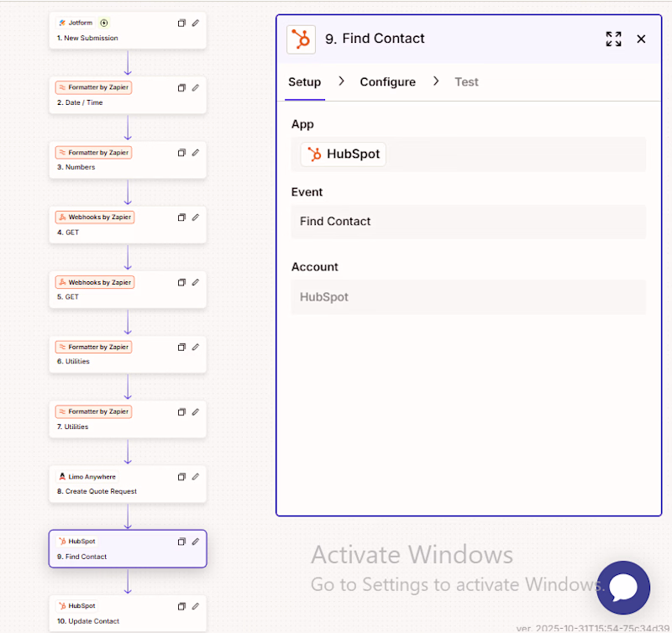Click HubSpot label on step 9
Viewport: 672px width, 633px height.
coord(77,541)
